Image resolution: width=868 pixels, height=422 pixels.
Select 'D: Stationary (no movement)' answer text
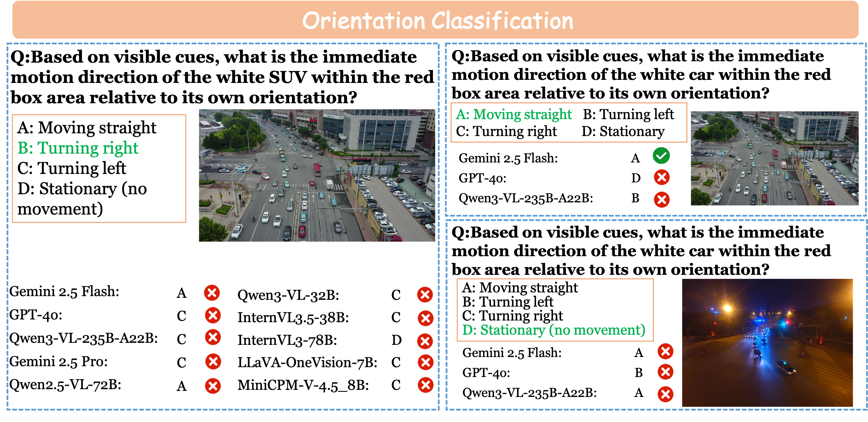click(x=554, y=330)
